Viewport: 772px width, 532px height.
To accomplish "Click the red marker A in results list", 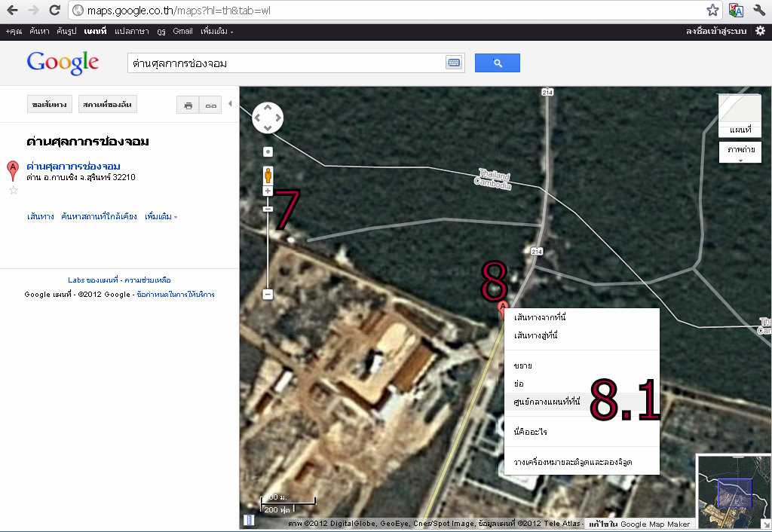I will [13, 171].
